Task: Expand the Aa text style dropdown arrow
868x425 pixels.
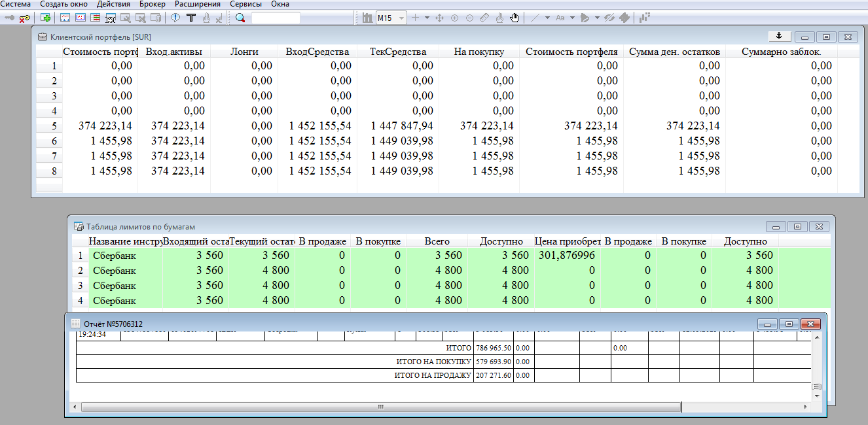Action: (x=572, y=18)
